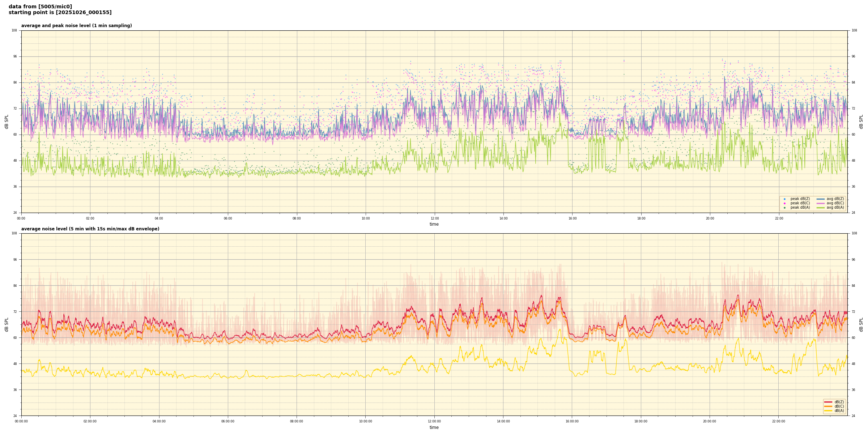Click the magenta peak dB(C) legend dot
This screenshot has height=434, width=868.
click(784, 203)
